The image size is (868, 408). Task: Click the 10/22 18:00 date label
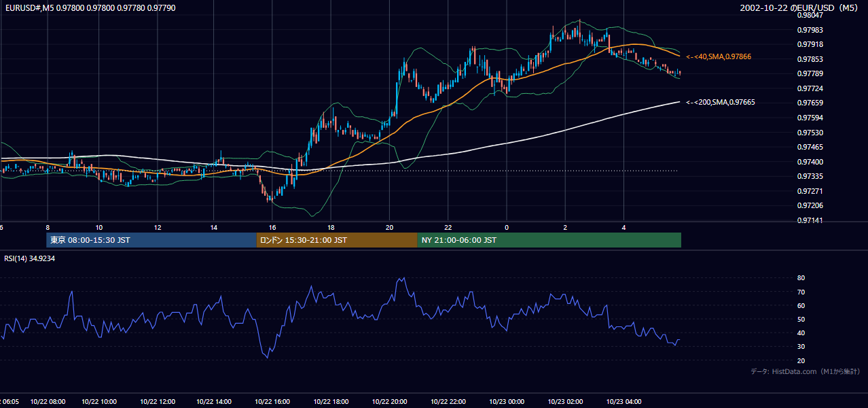click(x=331, y=402)
